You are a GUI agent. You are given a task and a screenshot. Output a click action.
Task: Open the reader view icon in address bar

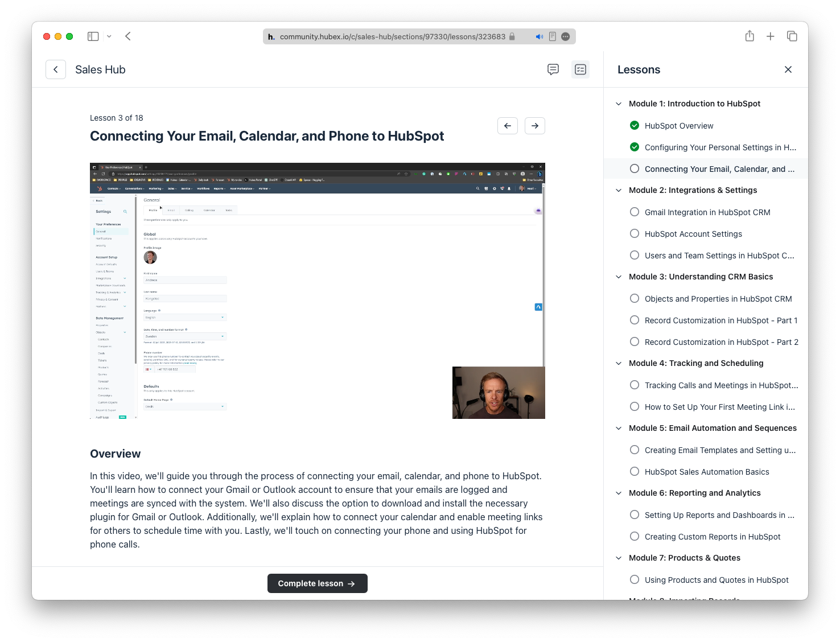[552, 36]
